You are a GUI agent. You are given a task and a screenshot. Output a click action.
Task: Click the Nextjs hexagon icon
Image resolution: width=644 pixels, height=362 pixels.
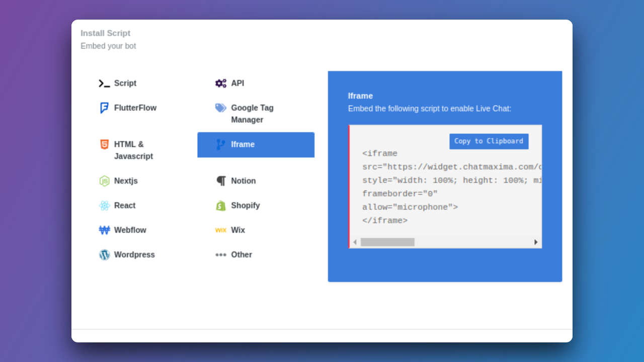[x=104, y=181]
